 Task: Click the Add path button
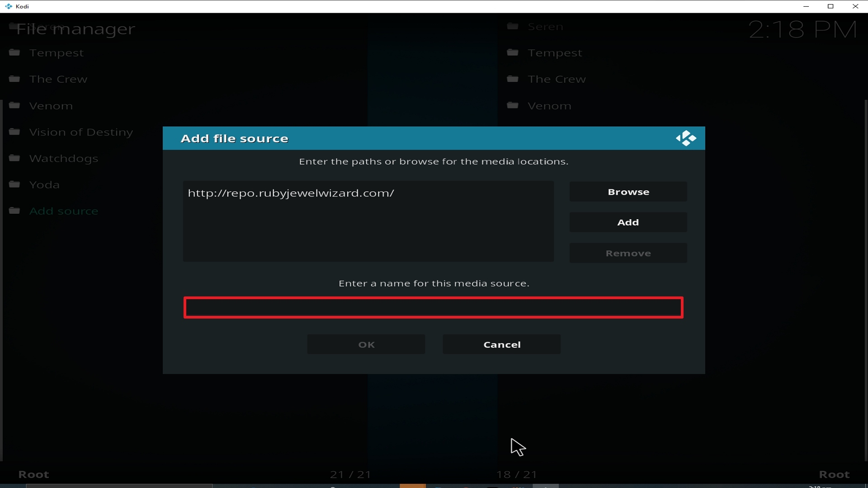(x=628, y=222)
